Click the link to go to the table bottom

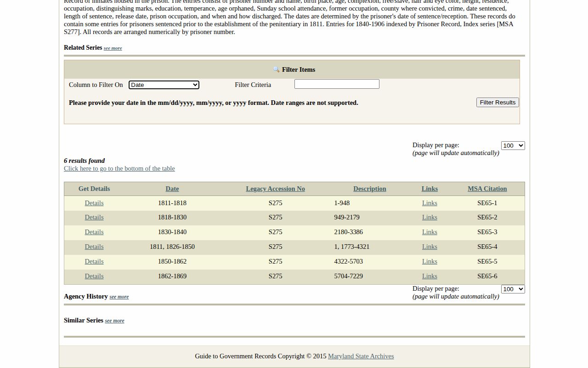[x=119, y=168]
